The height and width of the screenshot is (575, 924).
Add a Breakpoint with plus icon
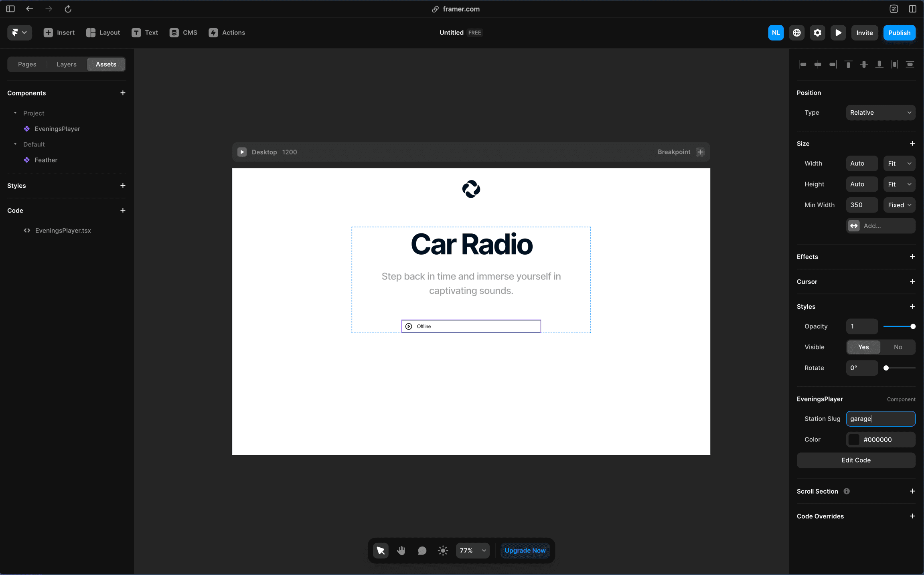(x=700, y=152)
